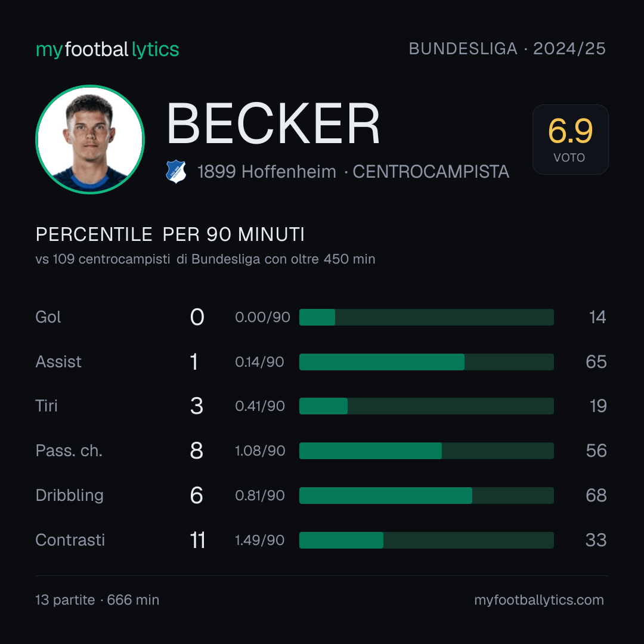
Task: Select the Dribbling stat label
Action: coord(69,496)
